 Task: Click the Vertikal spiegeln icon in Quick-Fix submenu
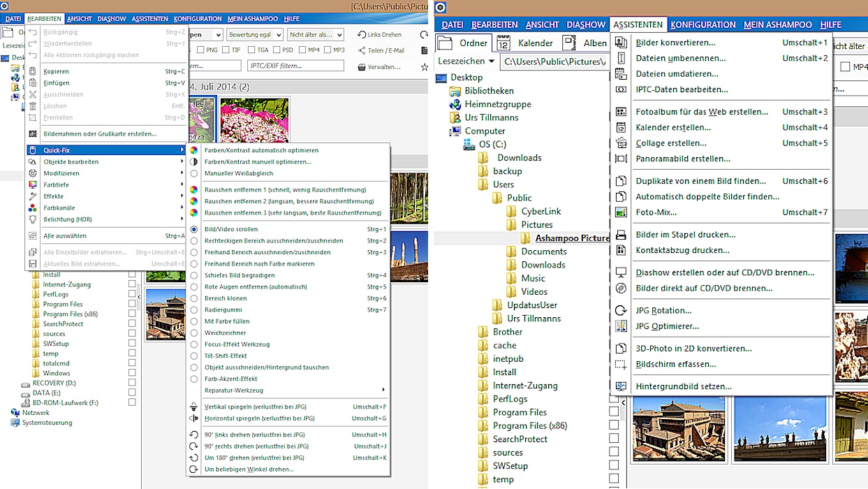coord(194,407)
